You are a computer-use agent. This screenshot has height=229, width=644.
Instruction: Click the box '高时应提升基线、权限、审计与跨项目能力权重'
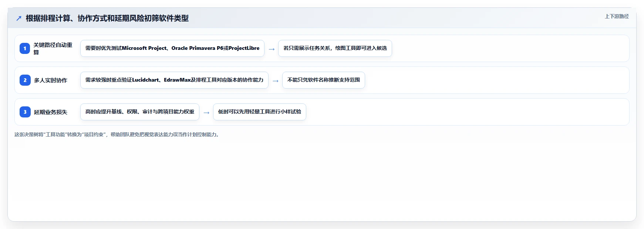click(x=140, y=112)
